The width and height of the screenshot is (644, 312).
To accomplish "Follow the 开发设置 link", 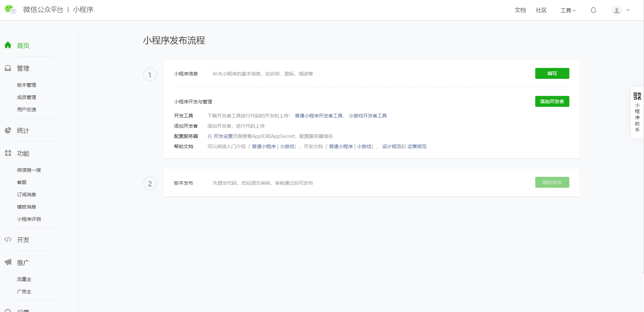I will (x=223, y=136).
